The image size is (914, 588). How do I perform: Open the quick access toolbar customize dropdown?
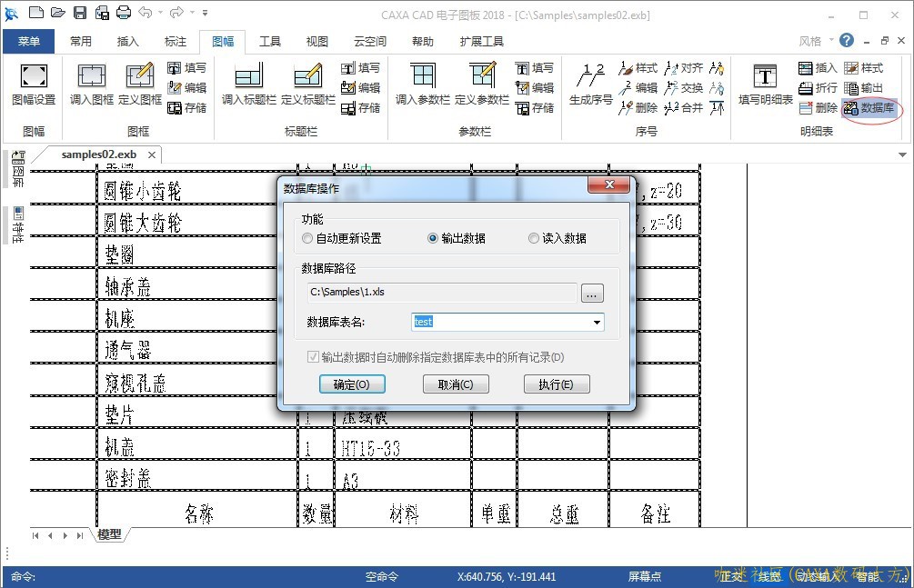[x=206, y=12]
